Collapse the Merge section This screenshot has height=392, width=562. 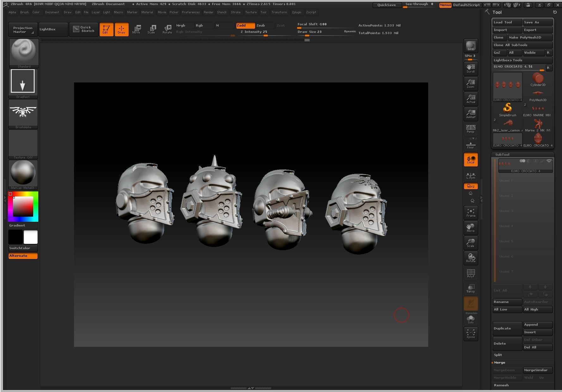click(500, 363)
